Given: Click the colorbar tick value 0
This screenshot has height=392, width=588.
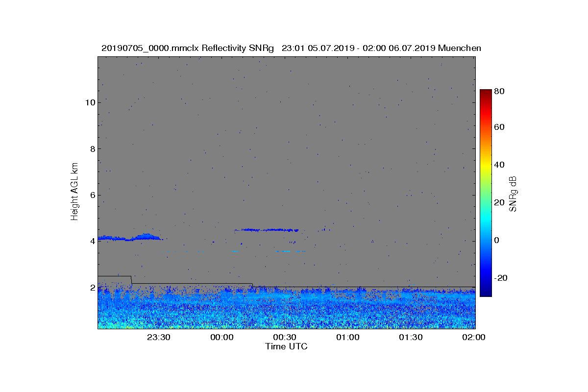Looking at the screenshot, I should (x=497, y=240).
